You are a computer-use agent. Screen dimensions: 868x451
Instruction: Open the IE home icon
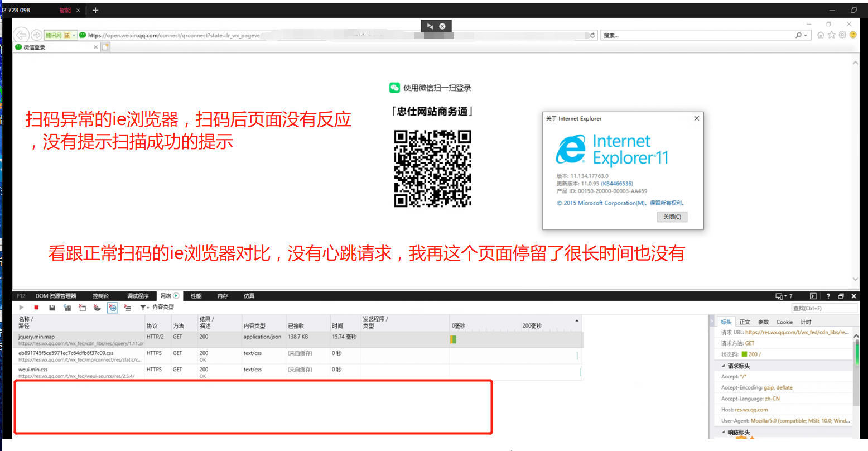tap(821, 35)
